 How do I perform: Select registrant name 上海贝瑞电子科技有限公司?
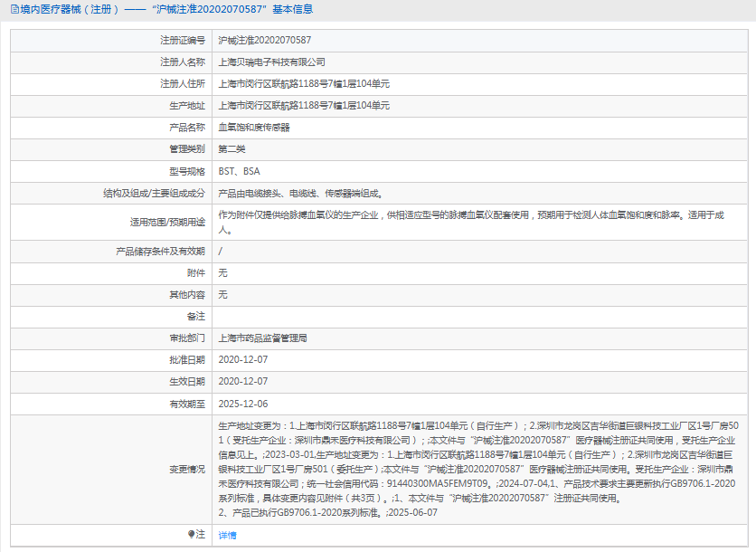[x=271, y=62]
